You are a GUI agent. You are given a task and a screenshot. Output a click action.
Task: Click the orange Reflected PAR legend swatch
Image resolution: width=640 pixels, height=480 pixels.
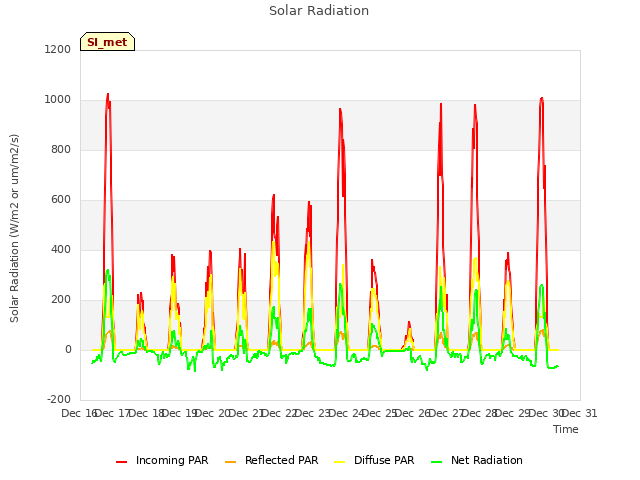(x=231, y=462)
